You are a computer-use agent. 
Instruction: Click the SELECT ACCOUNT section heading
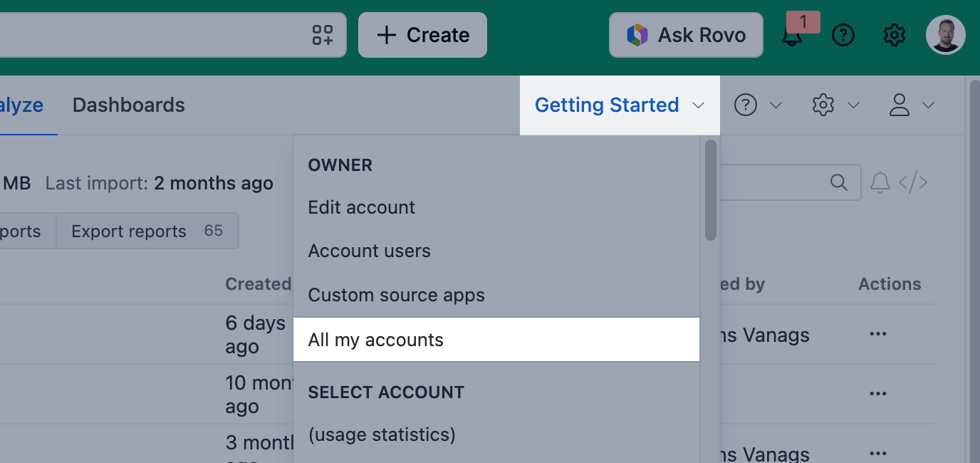point(386,392)
